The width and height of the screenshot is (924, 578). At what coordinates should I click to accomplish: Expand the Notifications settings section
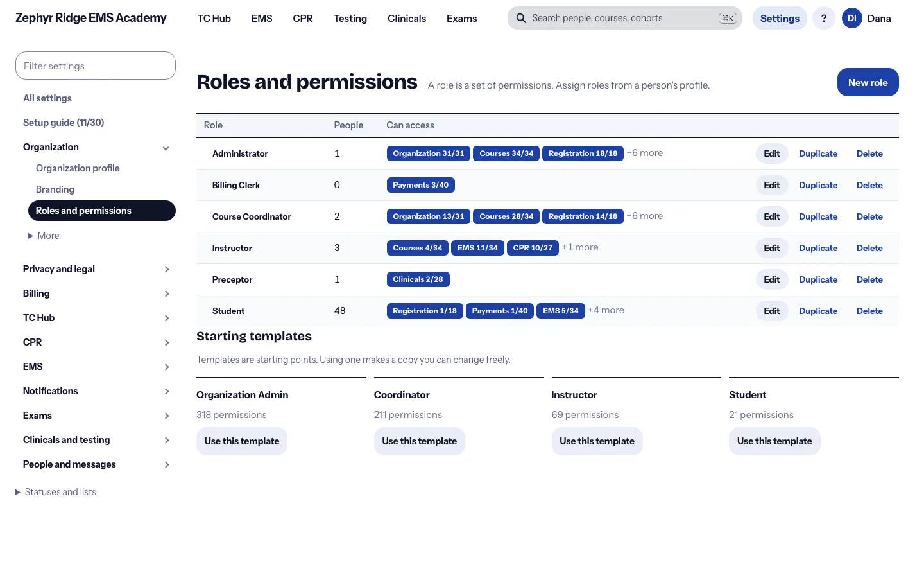tap(96, 391)
